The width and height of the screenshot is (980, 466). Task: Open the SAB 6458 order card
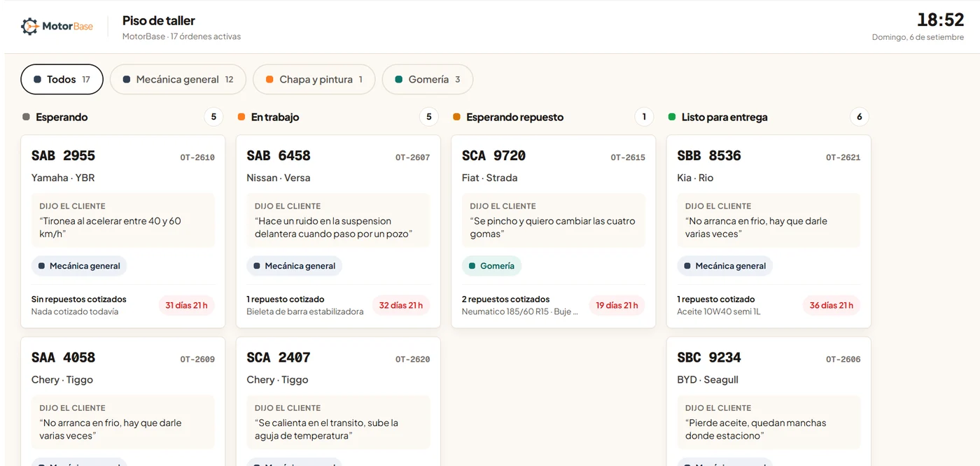point(338,232)
